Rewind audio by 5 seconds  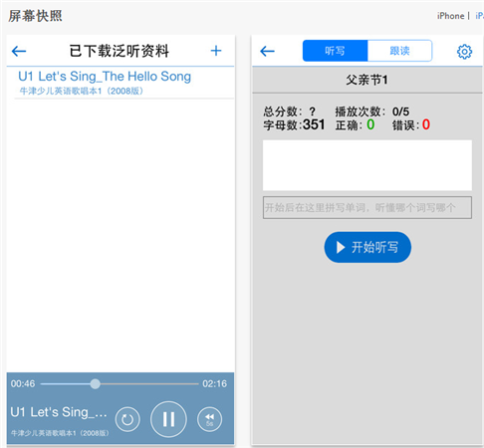click(209, 419)
